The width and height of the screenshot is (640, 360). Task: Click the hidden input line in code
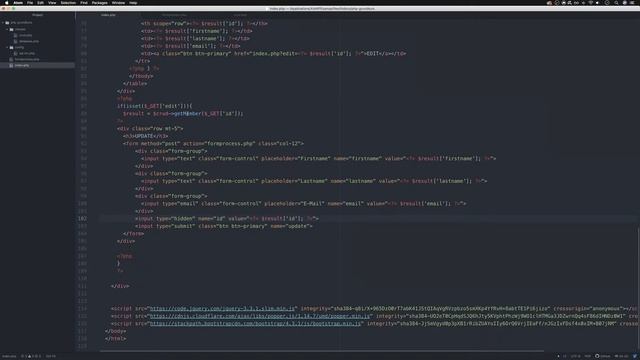[x=227, y=218]
